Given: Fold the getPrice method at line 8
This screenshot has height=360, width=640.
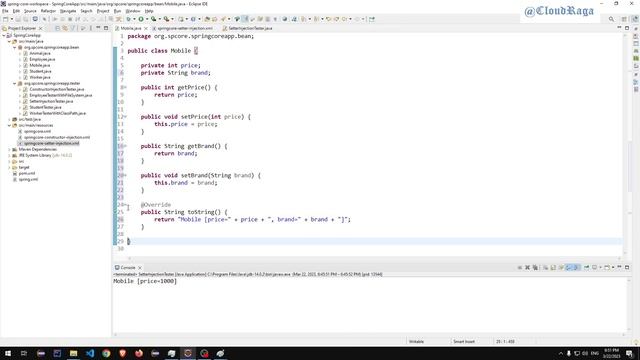Looking at the screenshot, I should pos(125,87).
